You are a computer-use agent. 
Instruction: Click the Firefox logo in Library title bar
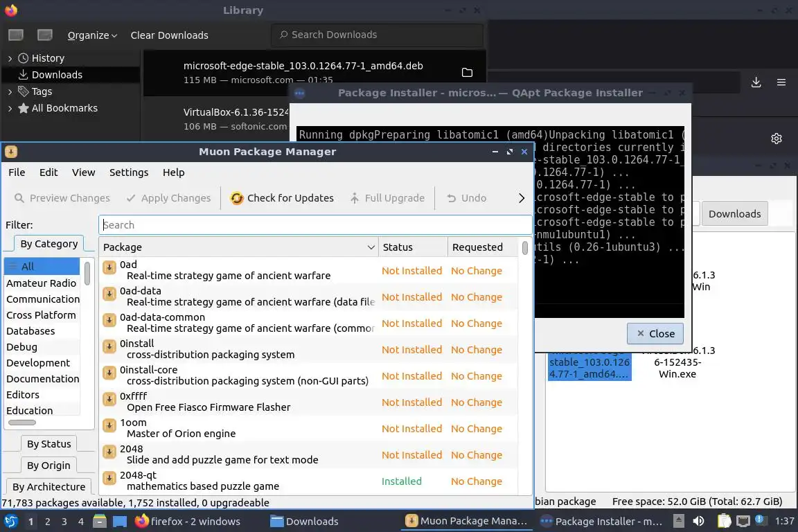[10, 10]
